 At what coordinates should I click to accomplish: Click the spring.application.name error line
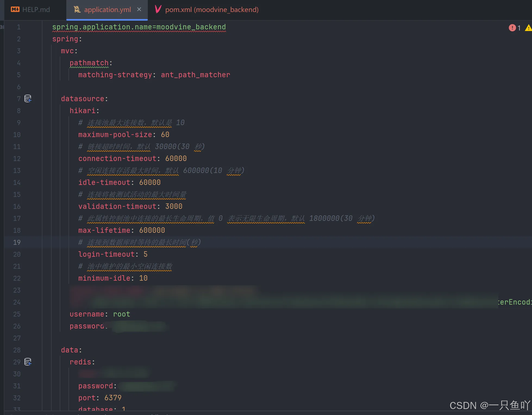click(139, 27)
